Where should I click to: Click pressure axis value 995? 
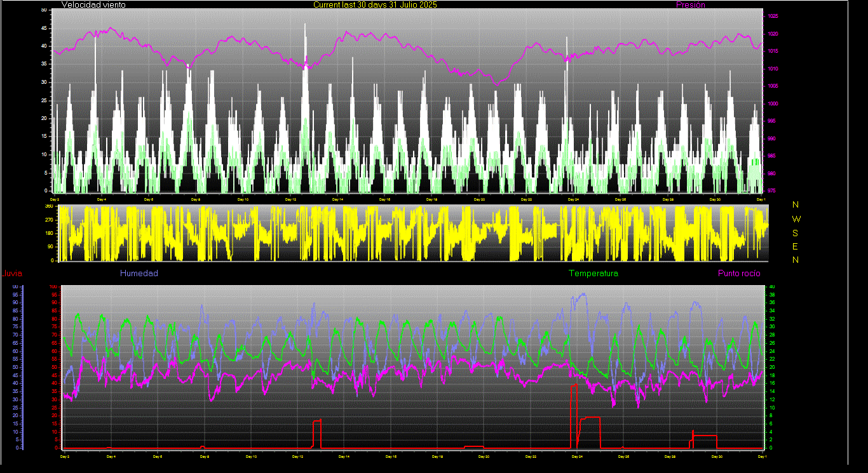[773, 121]
